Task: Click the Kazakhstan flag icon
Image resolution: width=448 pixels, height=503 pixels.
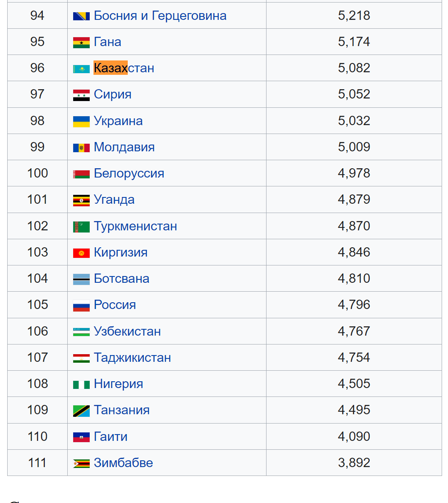Action: click(x=81, y=69)
